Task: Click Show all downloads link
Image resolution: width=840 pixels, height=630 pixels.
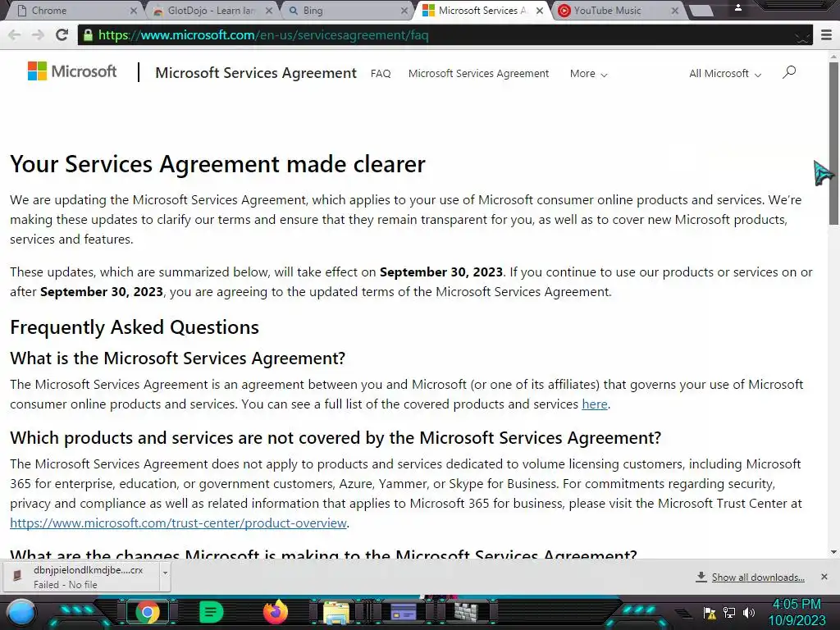Action: 758,577
